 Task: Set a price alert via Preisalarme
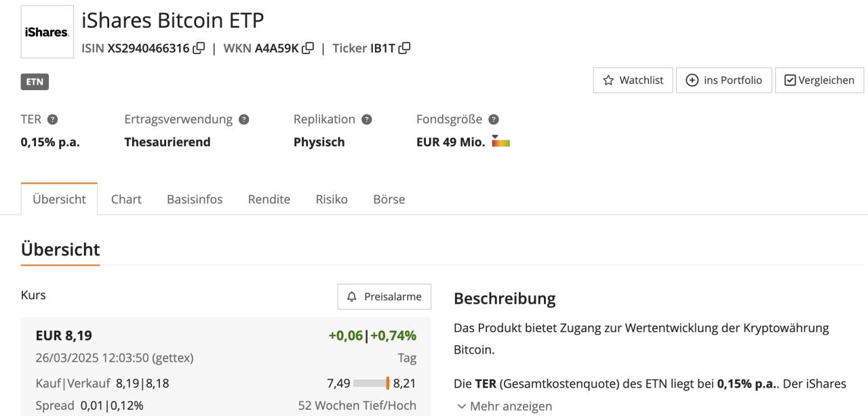point(384,297)
